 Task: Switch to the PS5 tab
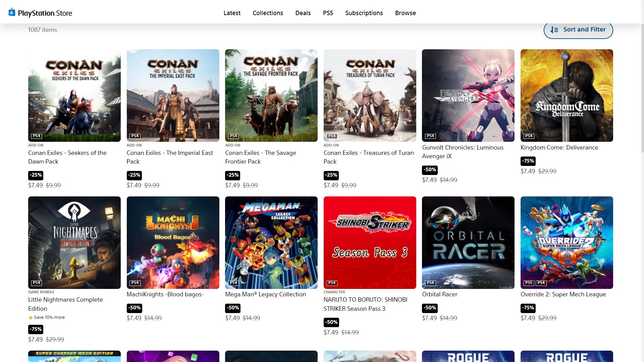(x=328, y=13)
